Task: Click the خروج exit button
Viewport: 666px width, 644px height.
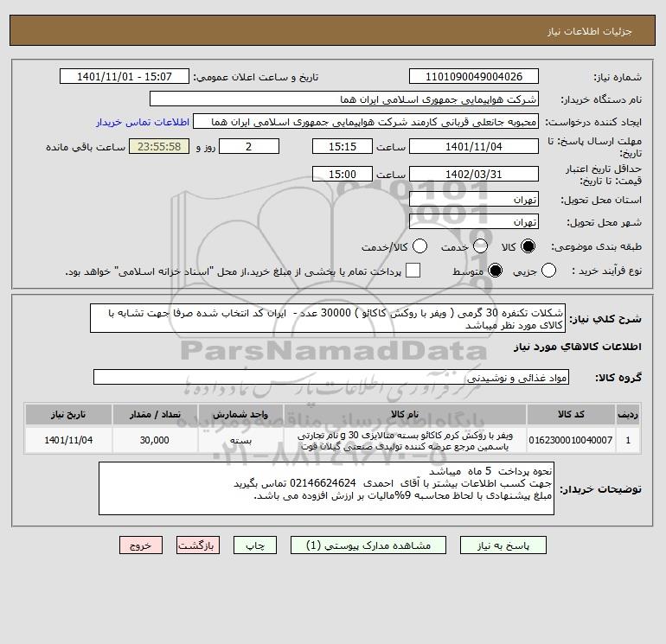Action: [x=141, y=545]
